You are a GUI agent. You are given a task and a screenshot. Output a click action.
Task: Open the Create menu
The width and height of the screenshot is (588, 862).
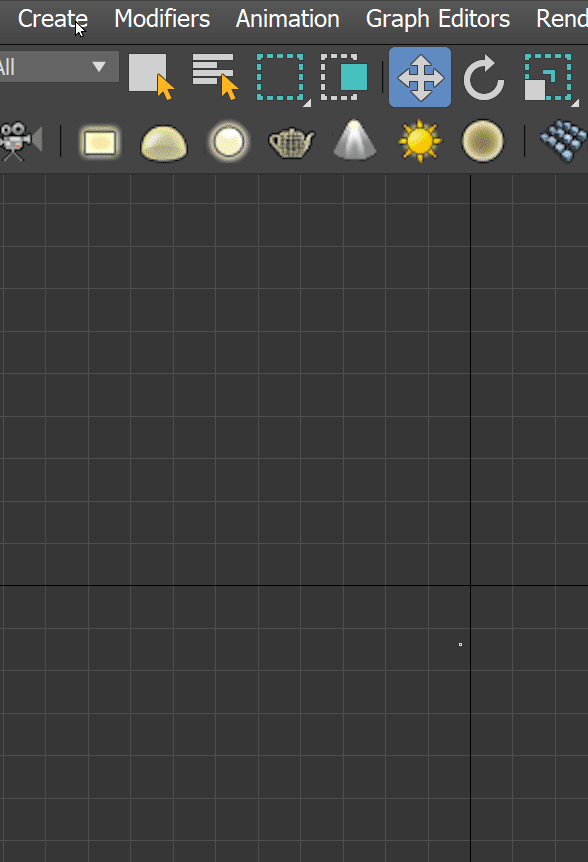click(52, 19)
